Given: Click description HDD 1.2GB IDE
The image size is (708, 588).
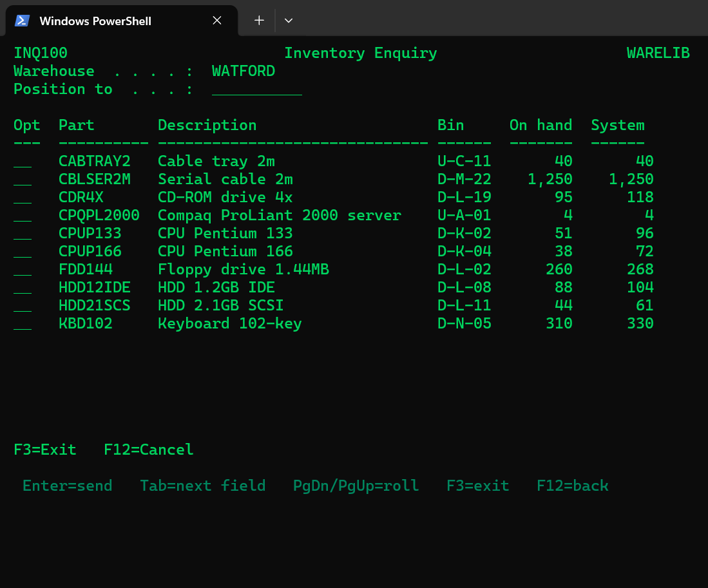Looking at the screenshot, I should 216,287.
